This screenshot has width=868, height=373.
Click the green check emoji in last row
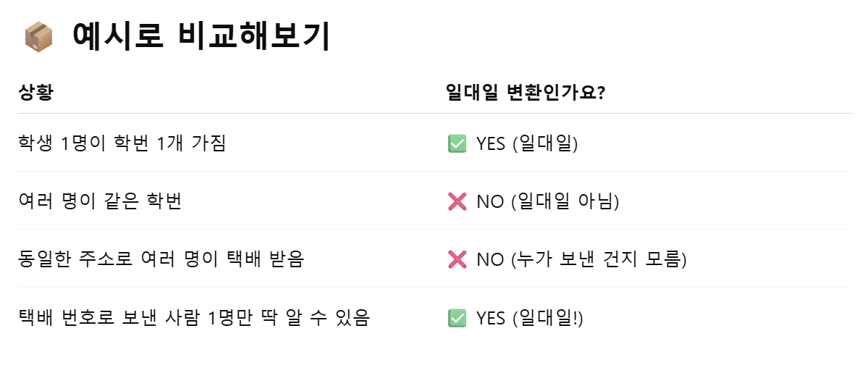pyautogui.click(x=457, y=318)
